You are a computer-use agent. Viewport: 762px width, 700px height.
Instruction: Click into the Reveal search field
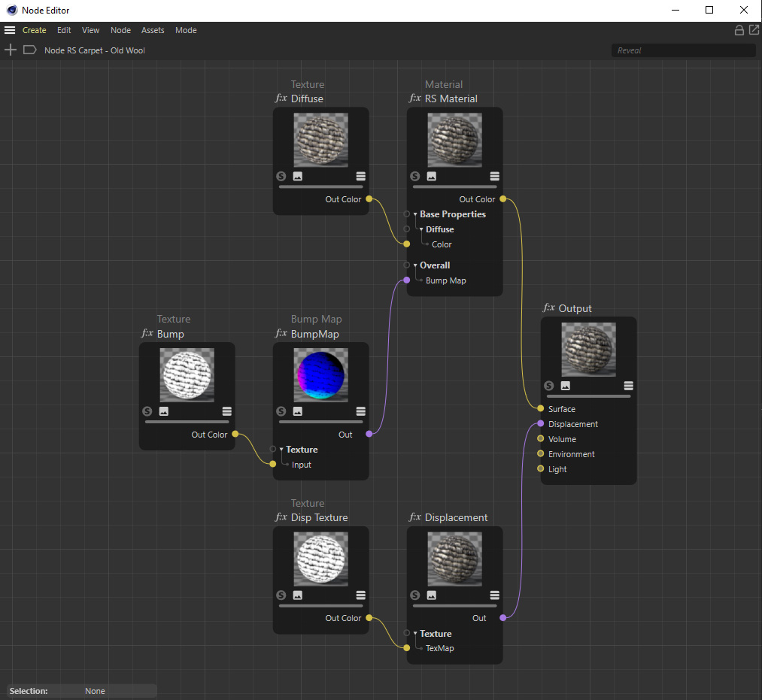pyautogui.click(x=683, y=50)
